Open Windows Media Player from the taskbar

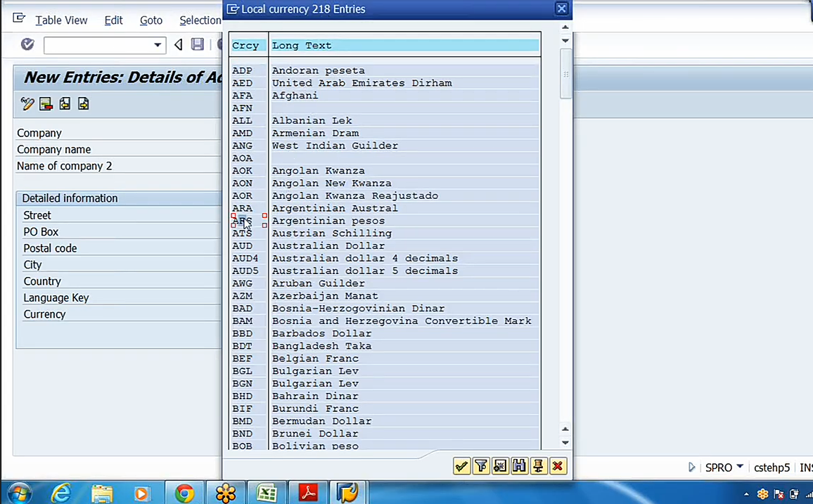[x=141, y=493]
